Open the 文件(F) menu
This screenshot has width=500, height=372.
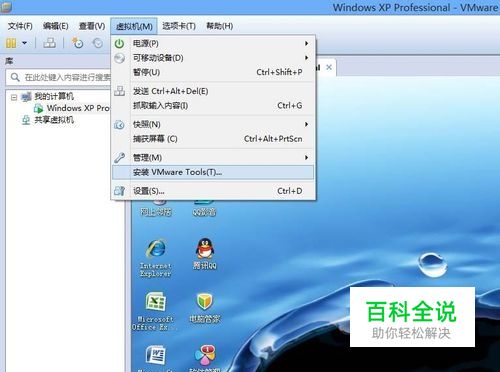click(20, 26)
